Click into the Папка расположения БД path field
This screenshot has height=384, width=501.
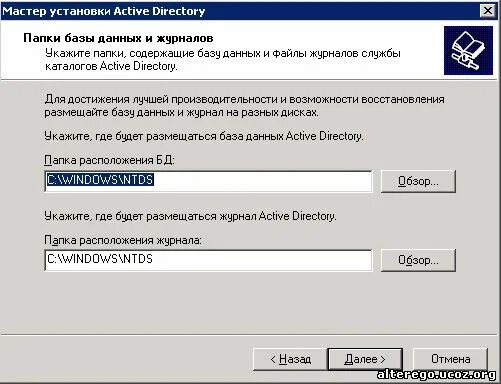tap(208, 181)
